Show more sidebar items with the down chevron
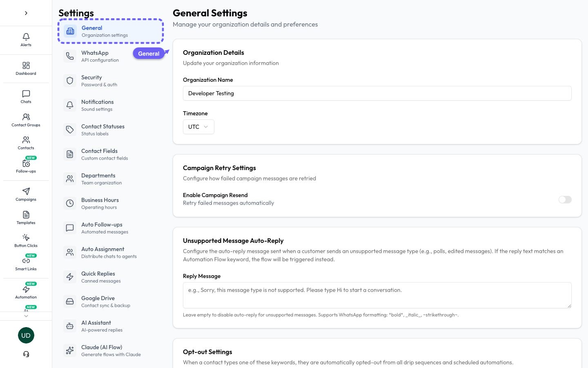Image resolution: width=588 pixels, height=368 pixels. click(x=26, y=316)
